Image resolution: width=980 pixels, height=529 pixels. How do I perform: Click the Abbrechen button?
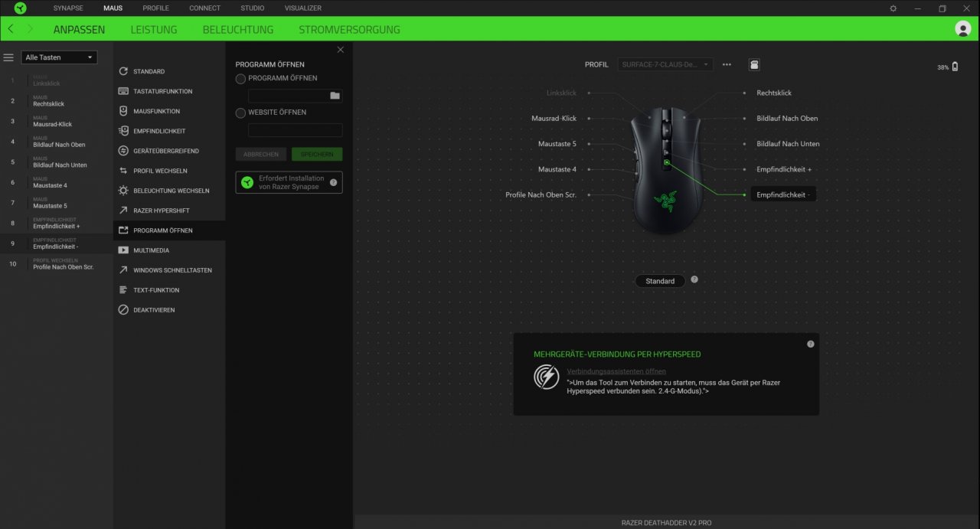click(x=261, y=154)
